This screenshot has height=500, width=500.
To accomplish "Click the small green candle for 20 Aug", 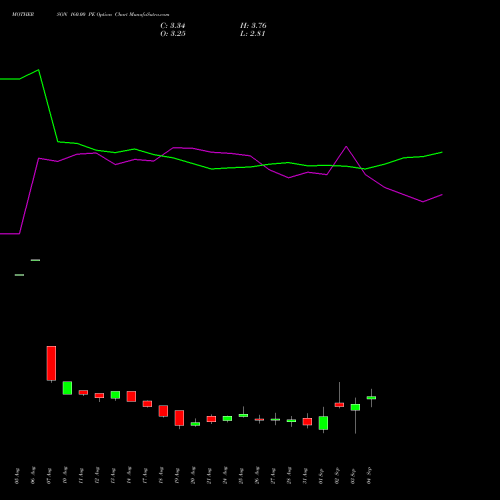I will (195, 424).
